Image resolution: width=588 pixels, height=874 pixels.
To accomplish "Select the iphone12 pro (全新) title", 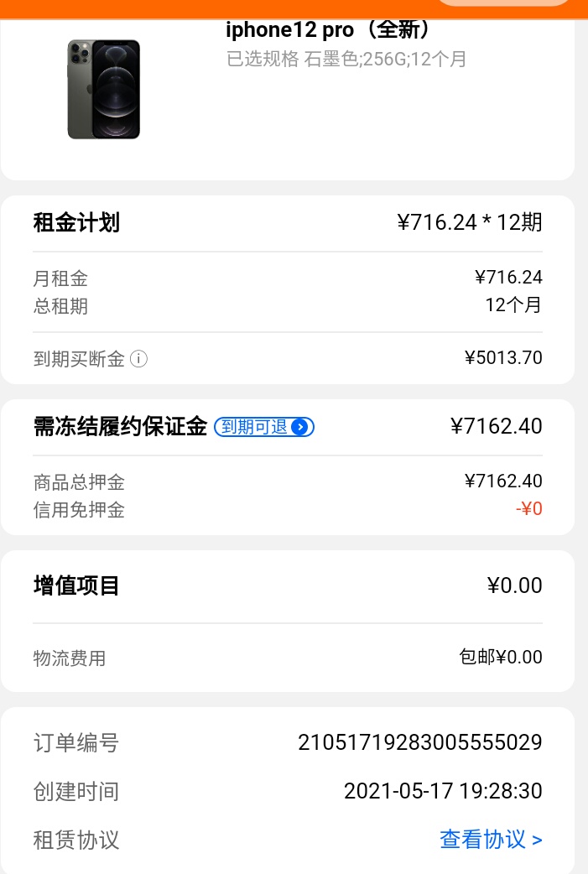I will click(x=328, y=29).
